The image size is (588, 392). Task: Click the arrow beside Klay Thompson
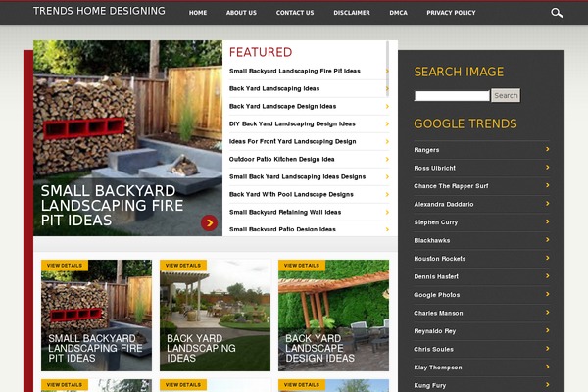tap(548, 367)
